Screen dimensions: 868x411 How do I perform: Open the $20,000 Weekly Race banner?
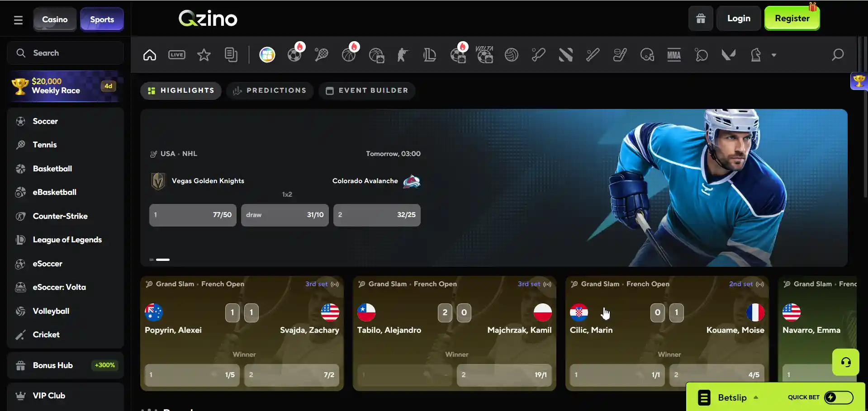[x=66, y=86]
